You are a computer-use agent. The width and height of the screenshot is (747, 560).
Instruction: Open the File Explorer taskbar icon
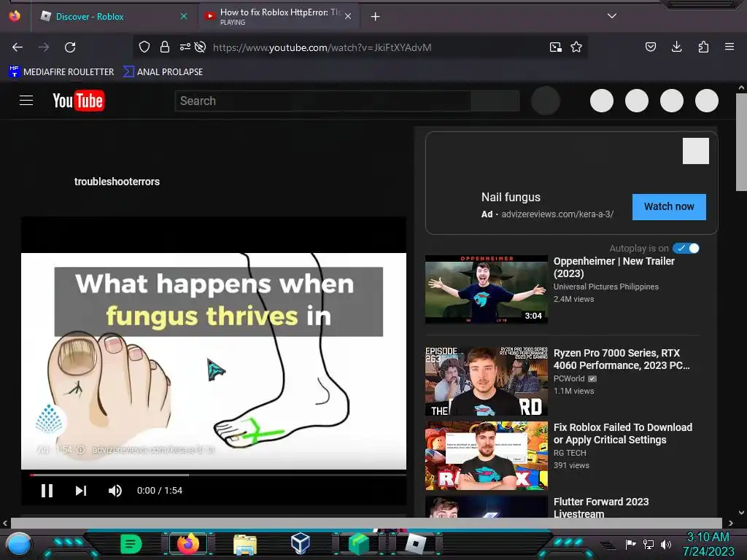245,544
